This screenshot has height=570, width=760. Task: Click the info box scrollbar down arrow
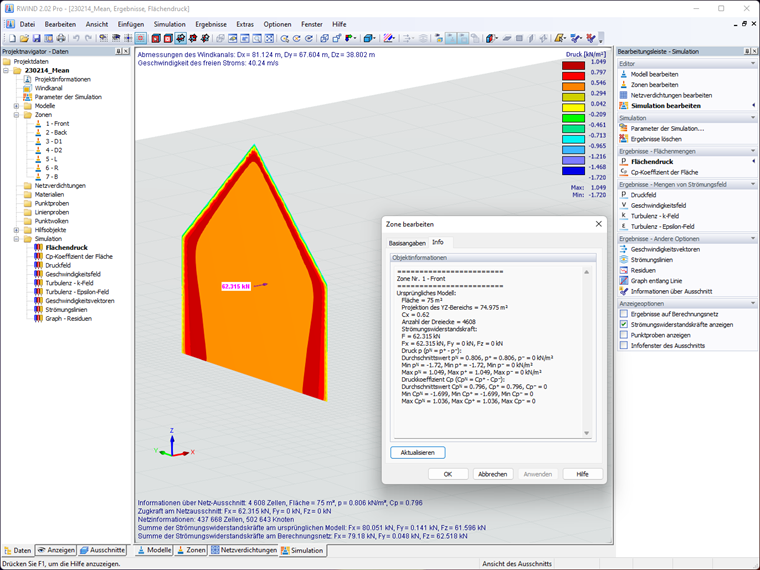point(586,433)
